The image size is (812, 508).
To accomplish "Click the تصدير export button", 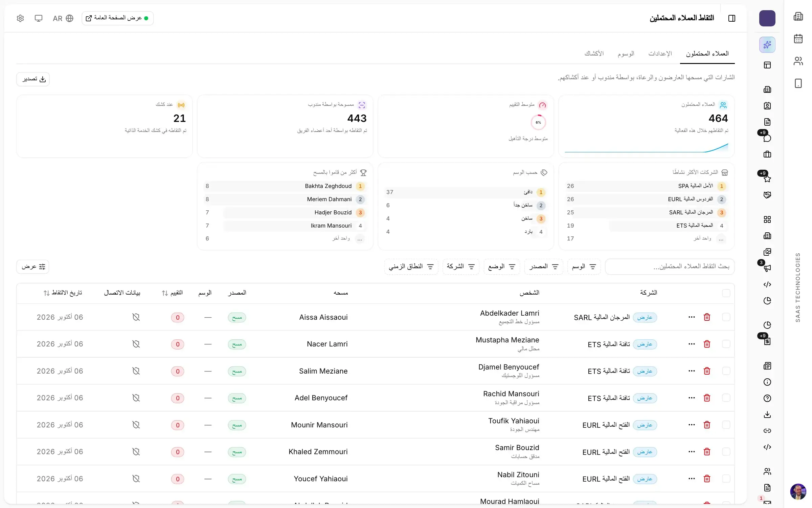I will [x=33, y=79].
